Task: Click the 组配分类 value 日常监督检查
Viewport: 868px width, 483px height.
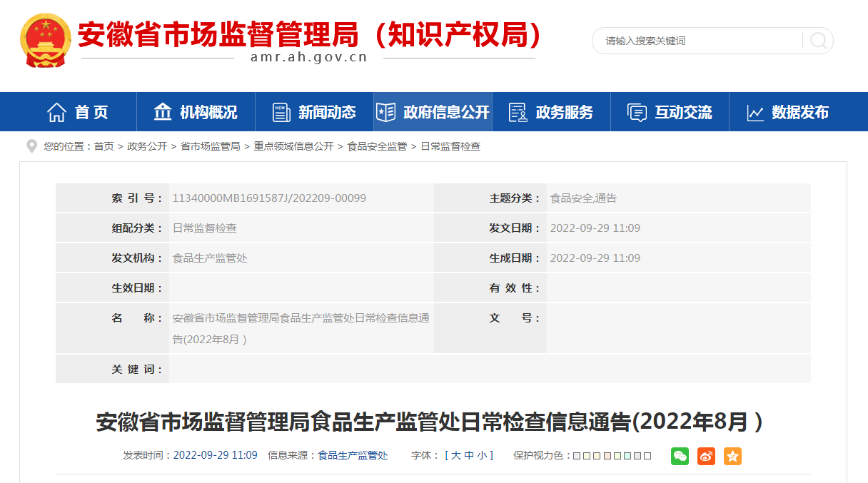Action: 205,228
